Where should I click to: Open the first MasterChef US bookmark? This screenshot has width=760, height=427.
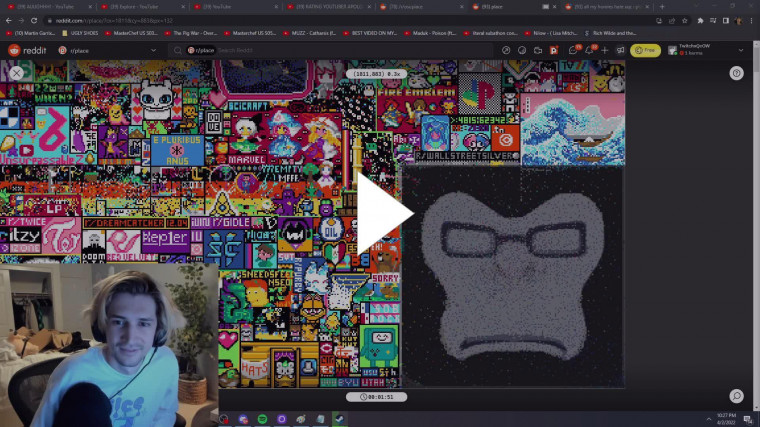pyautogui.click(x=131, y=33)
